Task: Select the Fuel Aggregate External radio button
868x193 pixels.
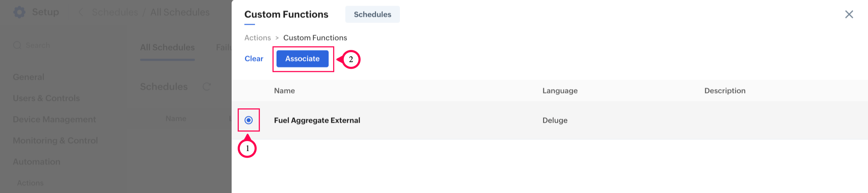Action: [x=249, y=120]
